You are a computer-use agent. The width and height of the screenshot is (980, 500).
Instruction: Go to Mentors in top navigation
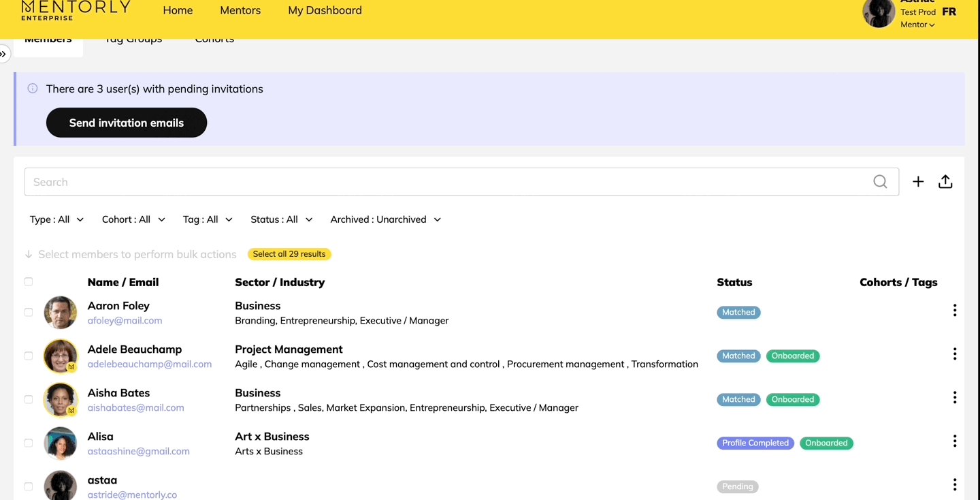240,10
